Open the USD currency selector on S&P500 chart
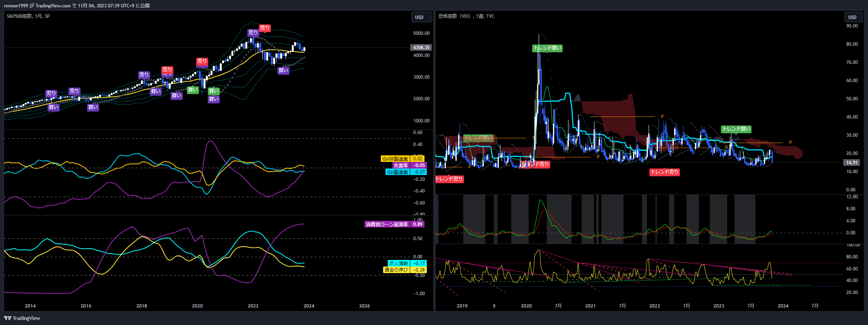The width and height of the screenshot is (868, 325). pyautogui.click(x=421, y=17)
